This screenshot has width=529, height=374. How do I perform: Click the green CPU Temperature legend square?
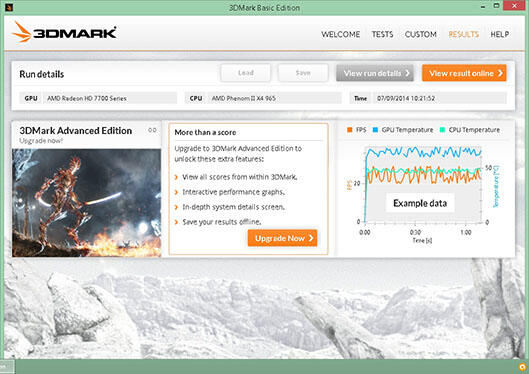point(442,130)
